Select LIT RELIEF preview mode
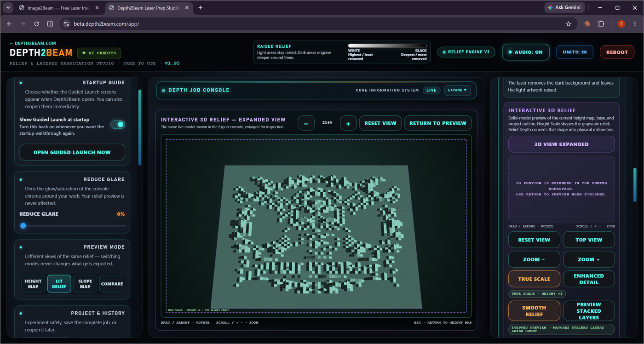The image size is (644, 344). point(59,284)
